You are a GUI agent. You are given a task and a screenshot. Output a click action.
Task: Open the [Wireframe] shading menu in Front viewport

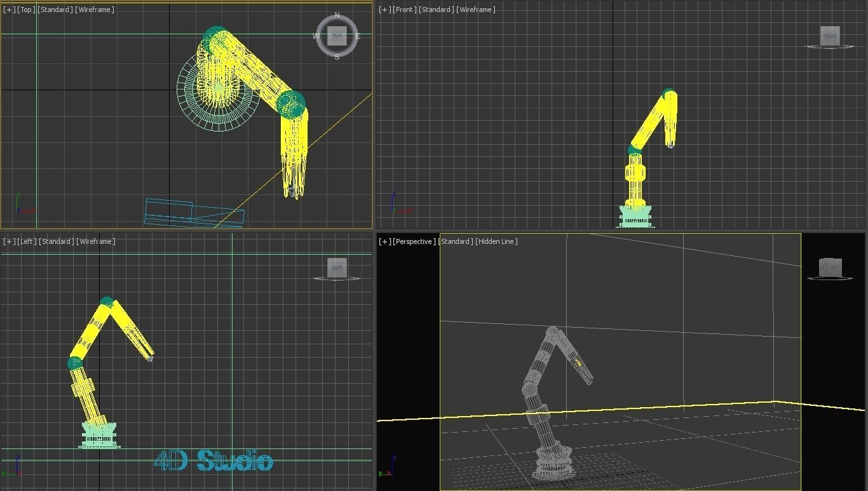point(475,10)
